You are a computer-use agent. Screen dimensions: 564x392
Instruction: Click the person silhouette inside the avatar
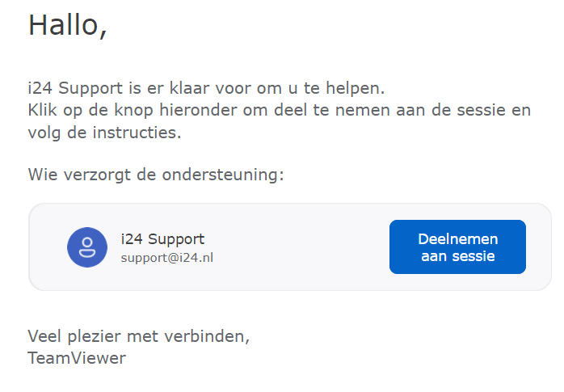[x=87, y=247]
